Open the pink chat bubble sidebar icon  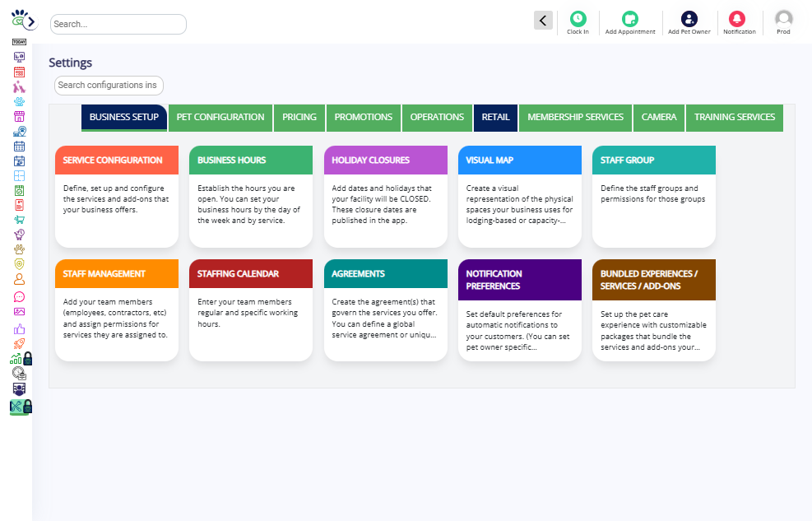pyautogui.click(x=19, y=297)
